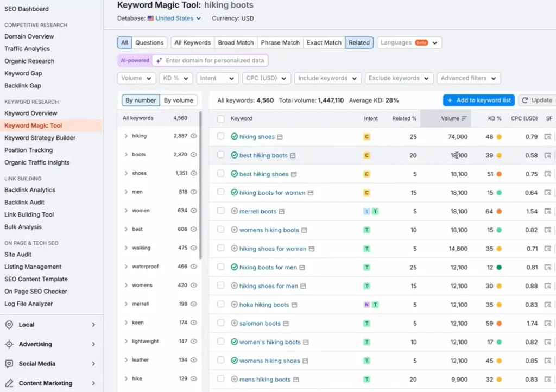556x392 pixels.
Task: Select the Broad Match tab
Action: coord(236,42)
